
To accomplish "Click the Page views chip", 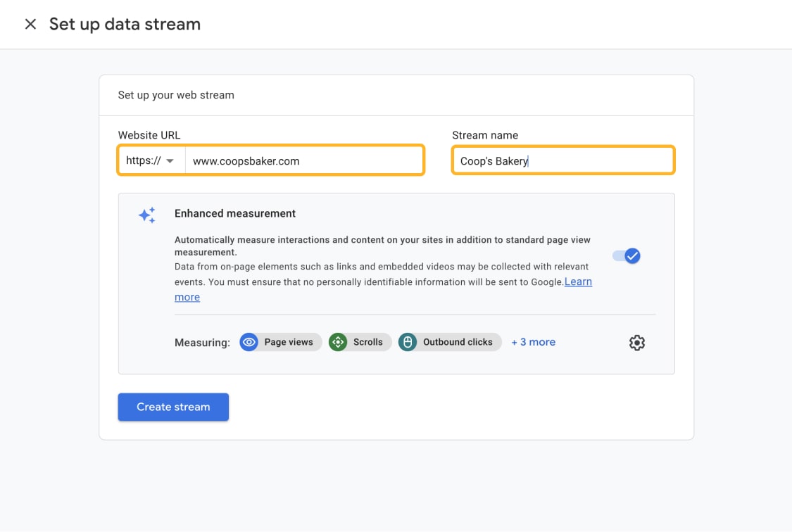I will point(280,342).
